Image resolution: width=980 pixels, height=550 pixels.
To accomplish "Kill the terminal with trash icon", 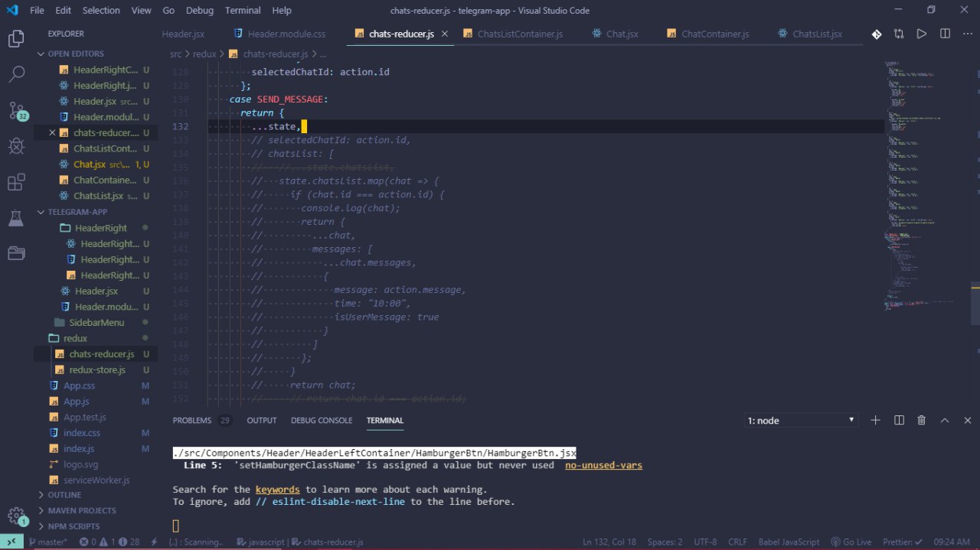I will click(922, 420).
